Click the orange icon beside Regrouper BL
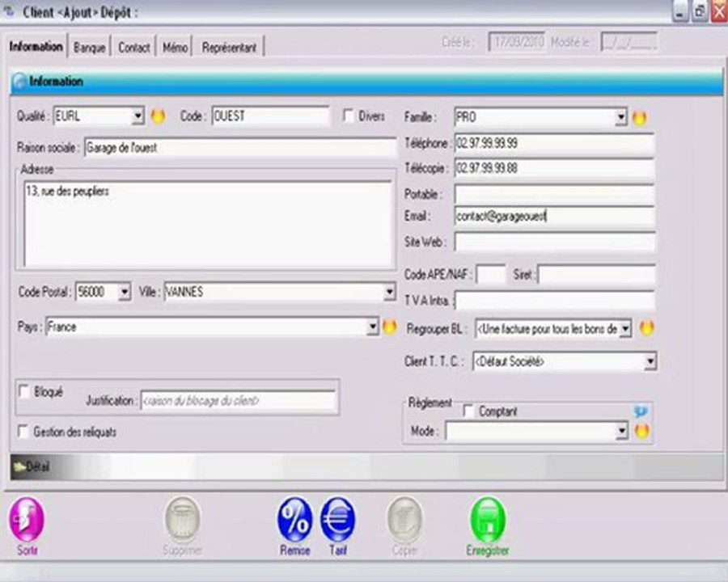728x582 pixels. click(x=647, y=329)
